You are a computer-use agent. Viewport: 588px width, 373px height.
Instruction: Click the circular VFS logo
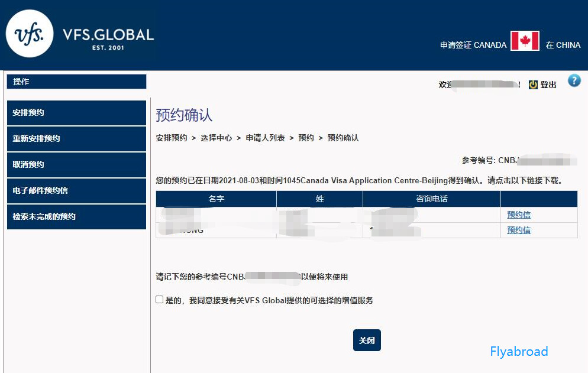[29, 34]
